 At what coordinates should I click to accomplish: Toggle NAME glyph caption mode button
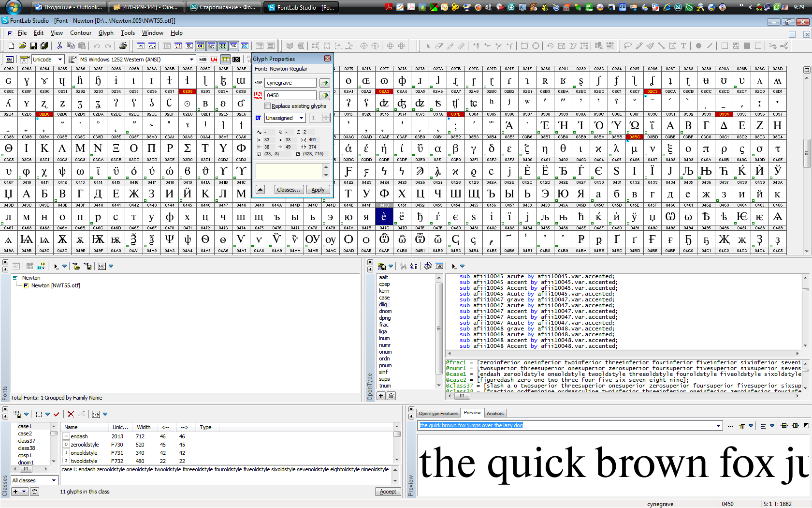[203, 60]
